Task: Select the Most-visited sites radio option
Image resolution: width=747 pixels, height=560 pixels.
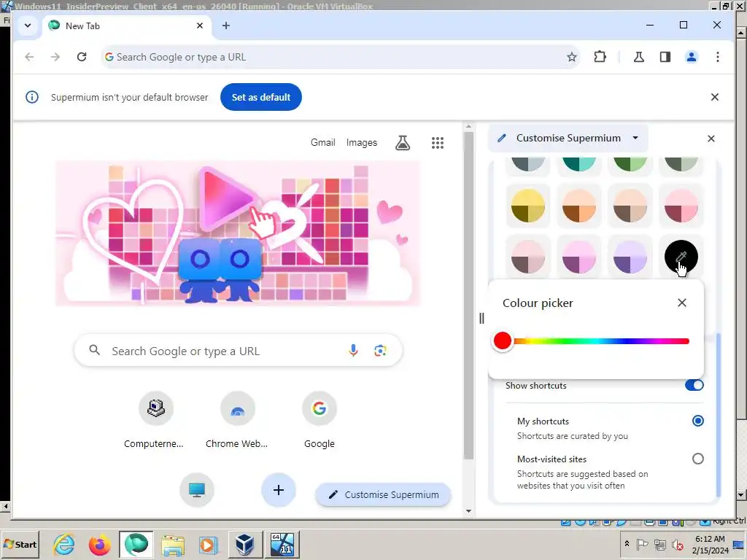Action: pos(697,459)
